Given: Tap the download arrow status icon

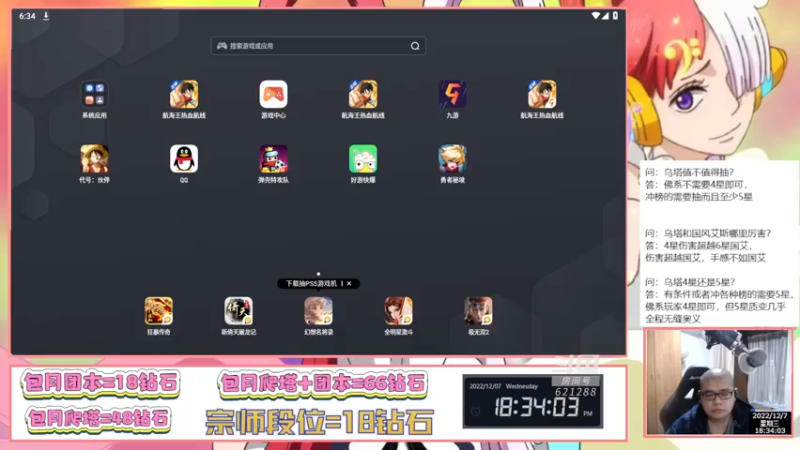Looking at the screenshot, I should point(46,16).
